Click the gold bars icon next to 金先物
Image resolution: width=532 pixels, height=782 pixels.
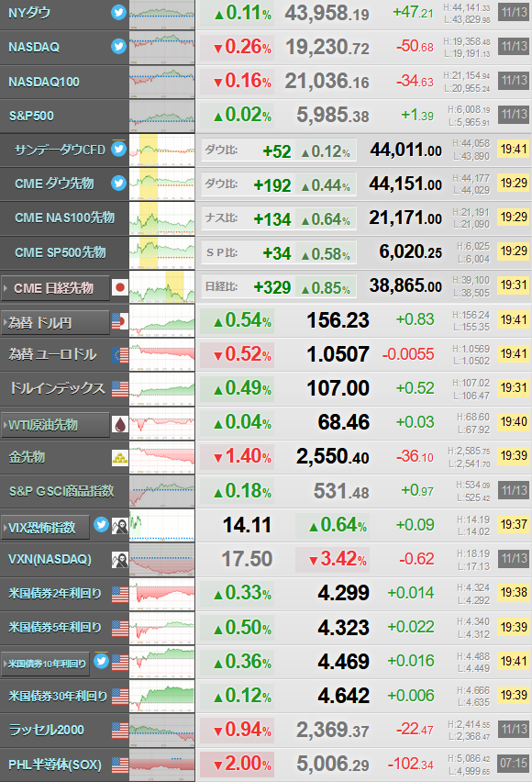120,458
